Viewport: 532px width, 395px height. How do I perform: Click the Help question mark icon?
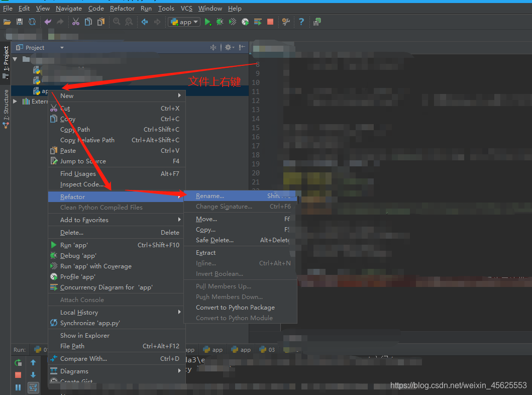tap(301, 22)
